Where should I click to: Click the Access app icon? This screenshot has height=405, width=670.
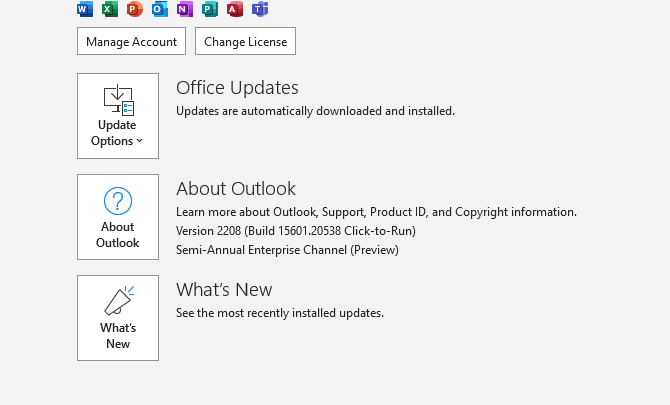pos(235,9)
